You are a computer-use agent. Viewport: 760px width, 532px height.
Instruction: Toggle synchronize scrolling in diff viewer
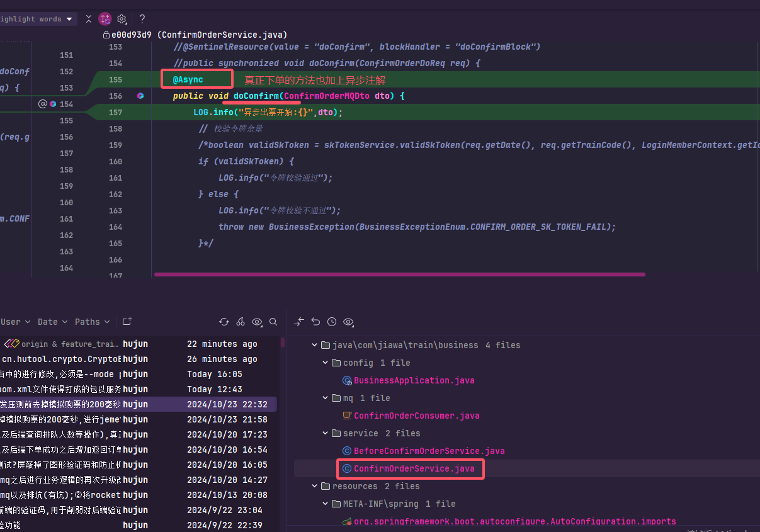tap(105, 19)
